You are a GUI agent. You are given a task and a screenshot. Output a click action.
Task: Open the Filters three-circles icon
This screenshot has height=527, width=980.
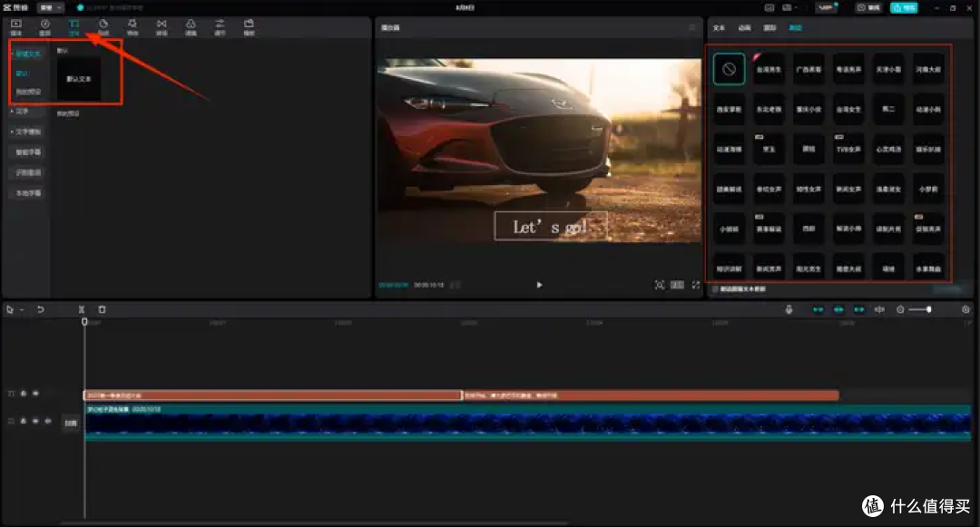(x=191, y=27)
